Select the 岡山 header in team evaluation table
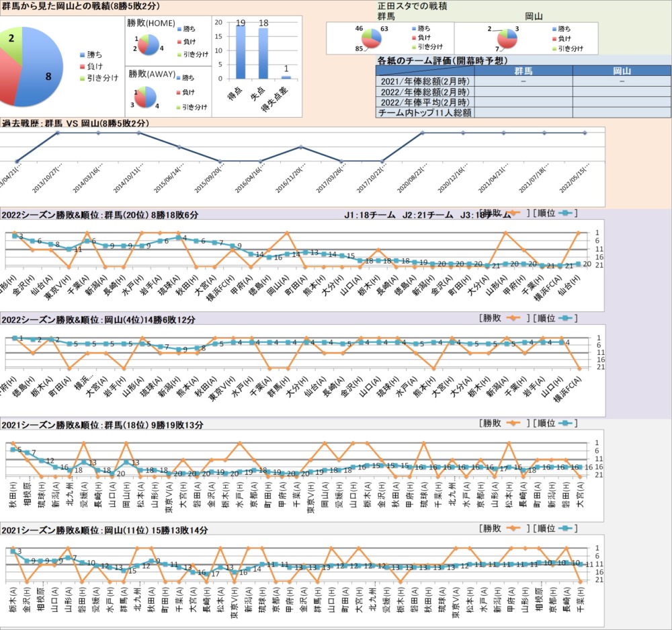 [x=622, y=71]
